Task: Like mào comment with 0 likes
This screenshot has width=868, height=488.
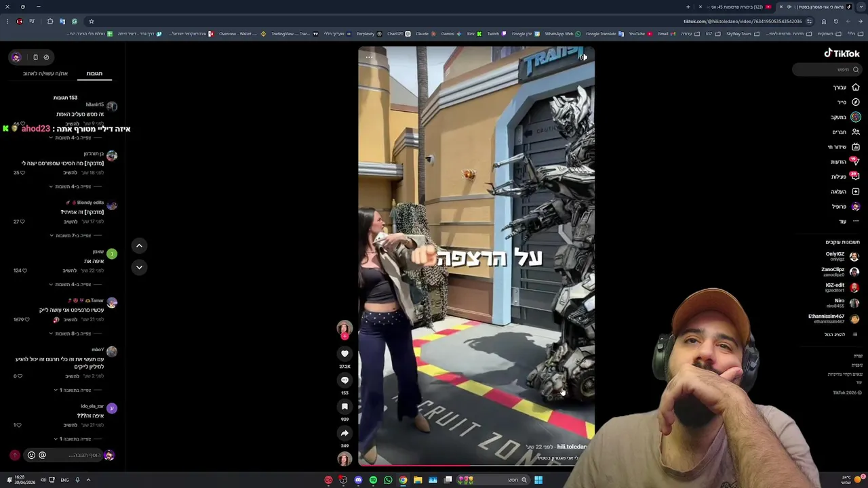Action: click(20, 376)
